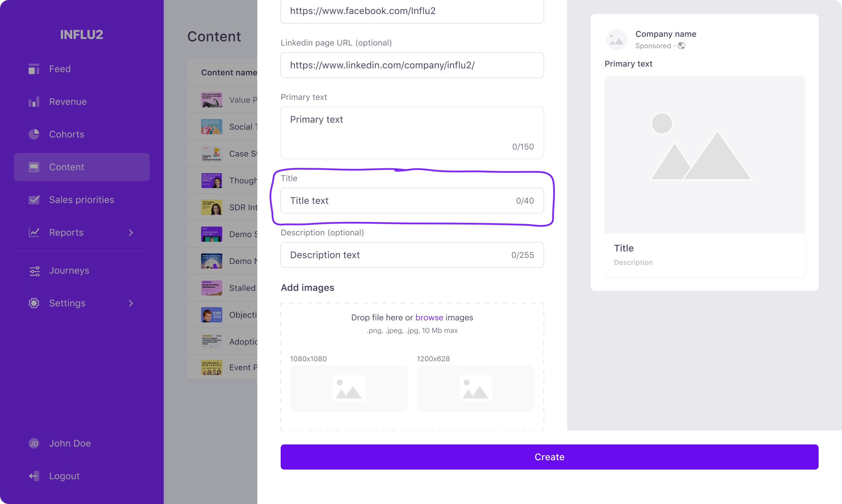This screenshot has width=842, height=504.
Task: Select the 1080x1080 image placeholder
Action: click(348, 388)
